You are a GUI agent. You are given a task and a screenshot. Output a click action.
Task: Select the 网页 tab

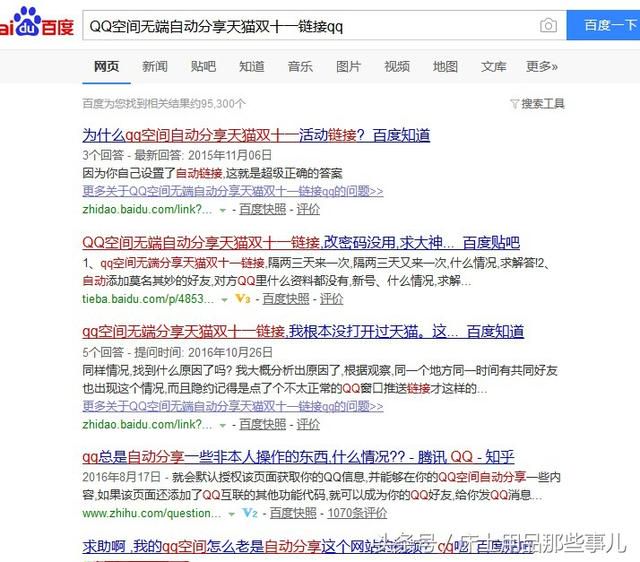(x=107, y=66)
